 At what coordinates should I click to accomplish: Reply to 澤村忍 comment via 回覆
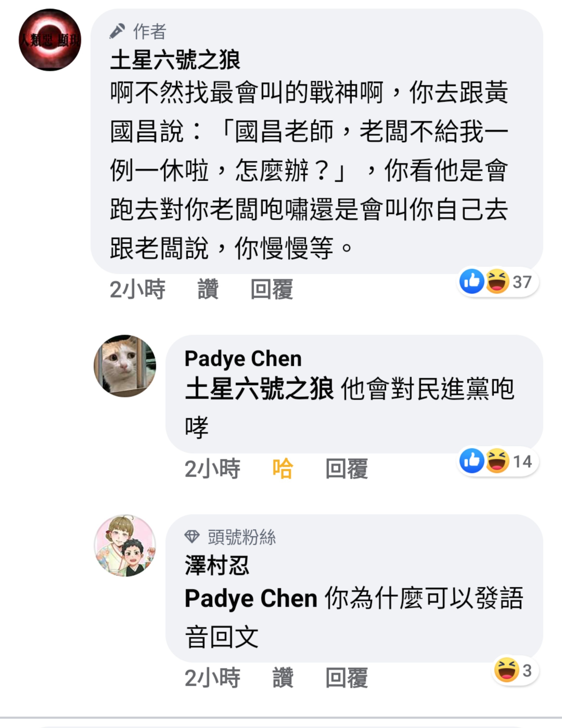(x=347, y=677)
